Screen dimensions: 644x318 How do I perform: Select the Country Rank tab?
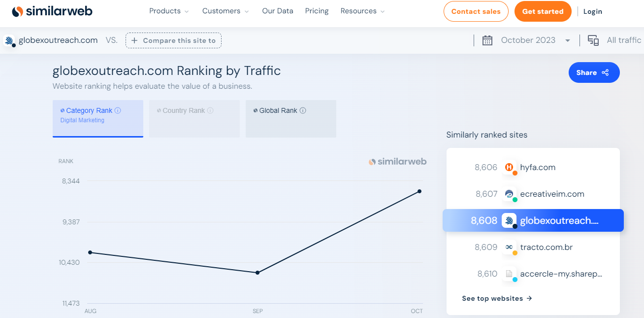point(194,119)
